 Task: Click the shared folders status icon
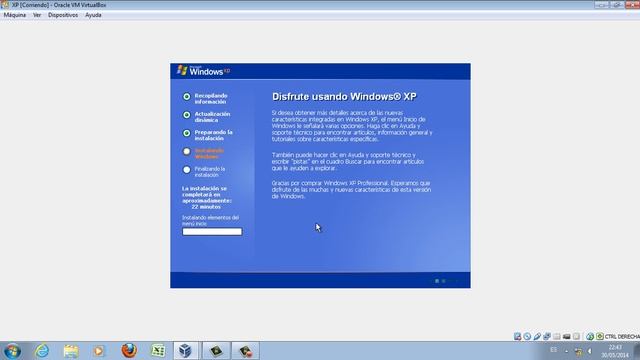557,336
